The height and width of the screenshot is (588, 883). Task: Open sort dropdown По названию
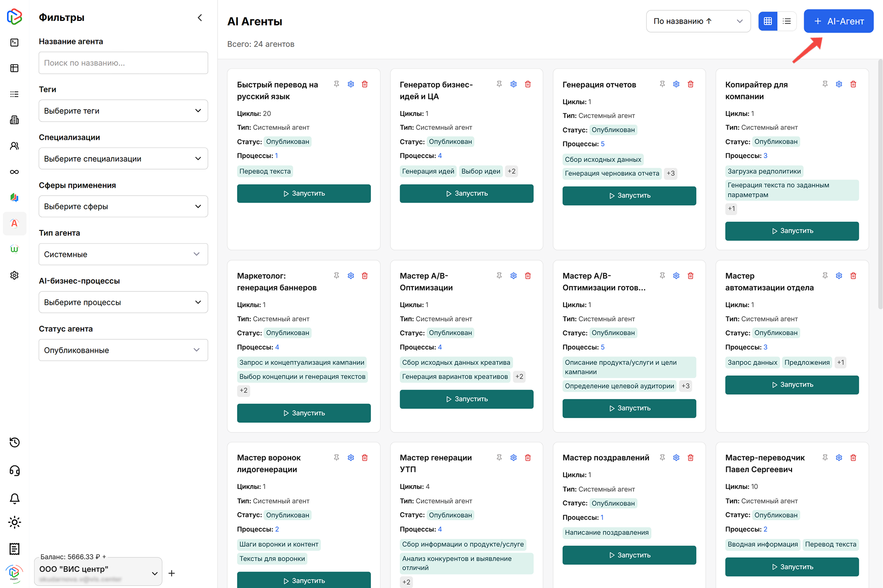697,21
